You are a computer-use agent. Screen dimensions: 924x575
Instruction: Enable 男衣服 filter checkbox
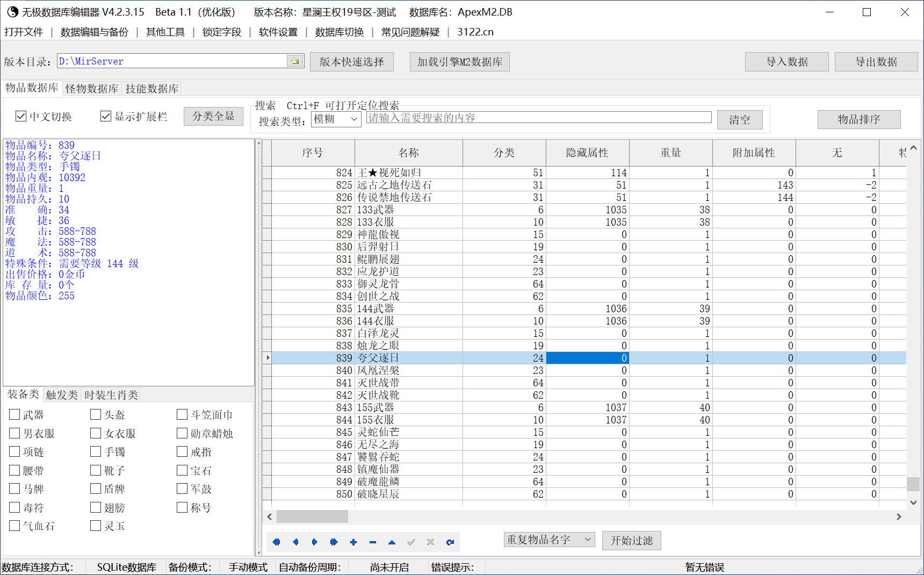pyautogui.click(x=15, y=433)
